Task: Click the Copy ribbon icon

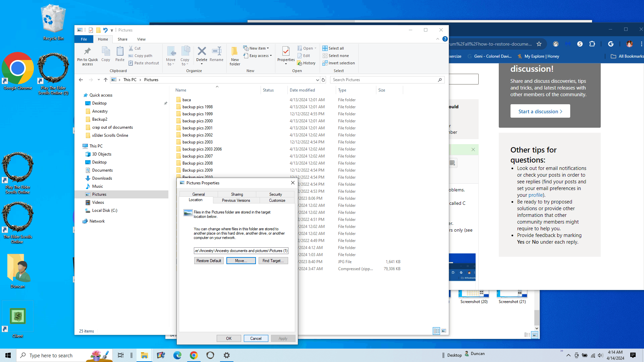Action: (x=106, y=54)
